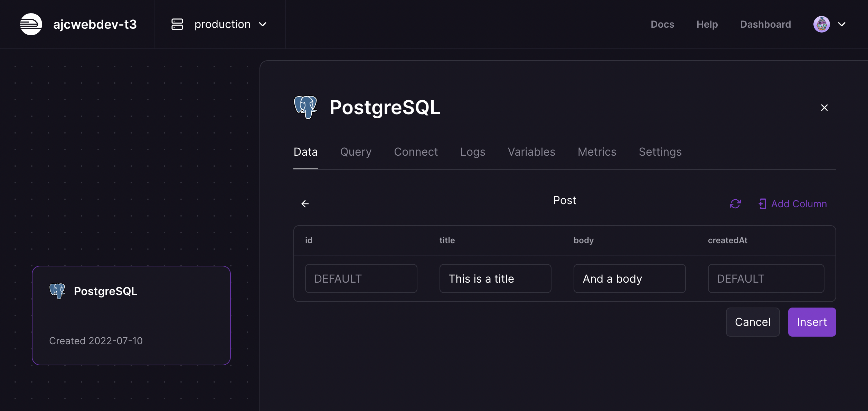Switch to the Metrics tab
The height and width of the screenshot is (411, 868).
[x=597, y=152]
